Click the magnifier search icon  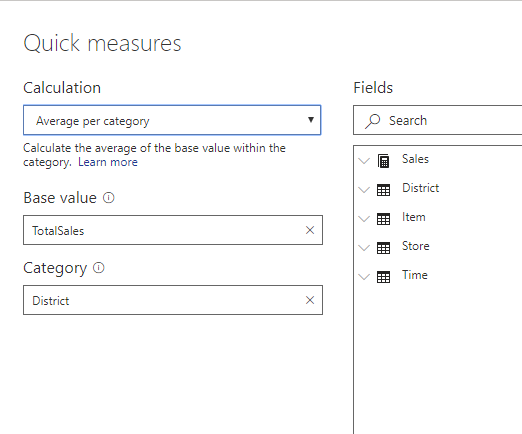coord(372,121)
